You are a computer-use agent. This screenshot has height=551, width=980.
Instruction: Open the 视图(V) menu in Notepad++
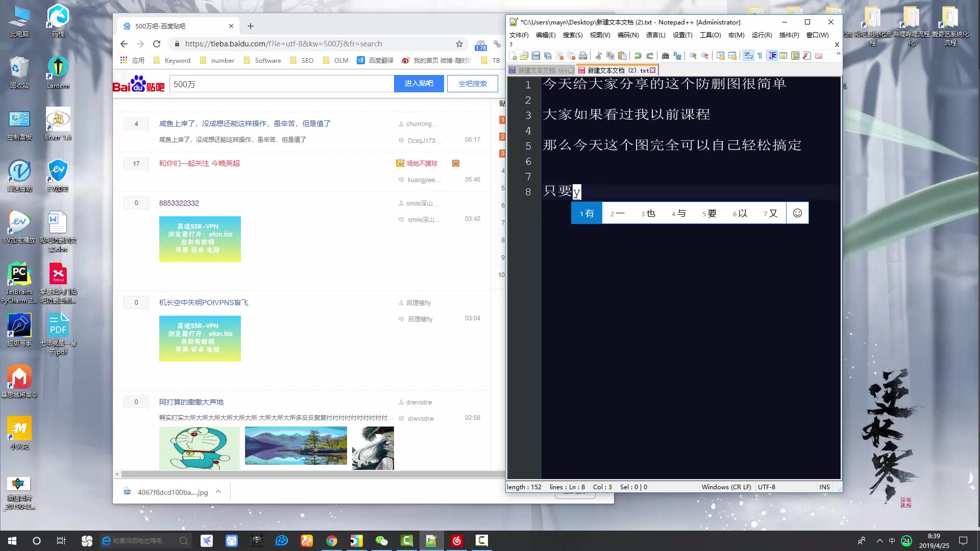click(x=600, y=35)
